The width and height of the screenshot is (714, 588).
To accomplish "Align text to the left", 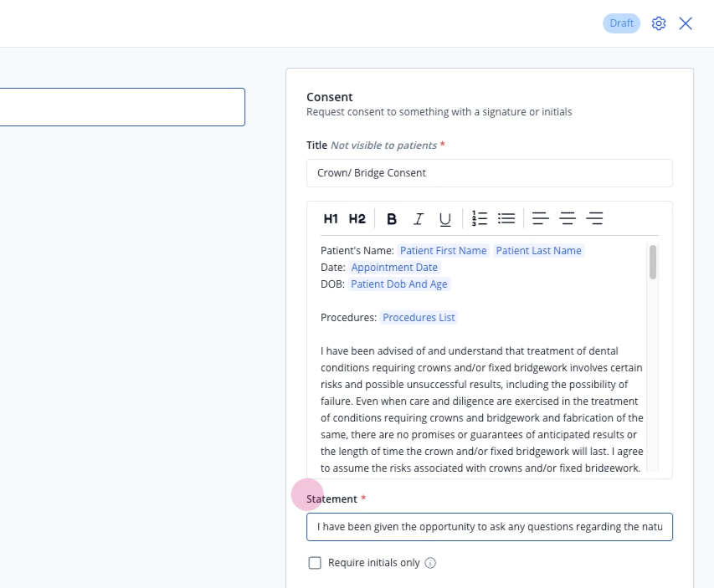I will click(x=541, y=218).
